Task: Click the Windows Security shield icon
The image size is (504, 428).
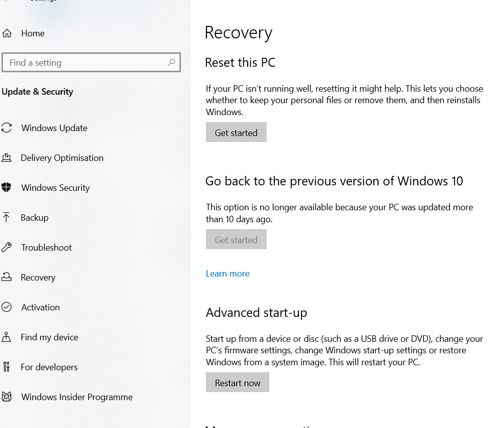Action: coord(6,187)
